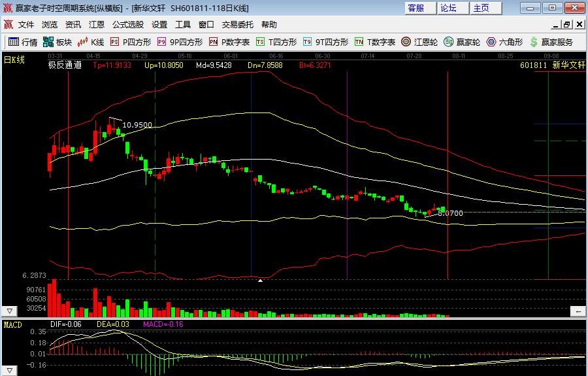Click the Up=10.8050 value
588x376 pixels.
[164, 65]
